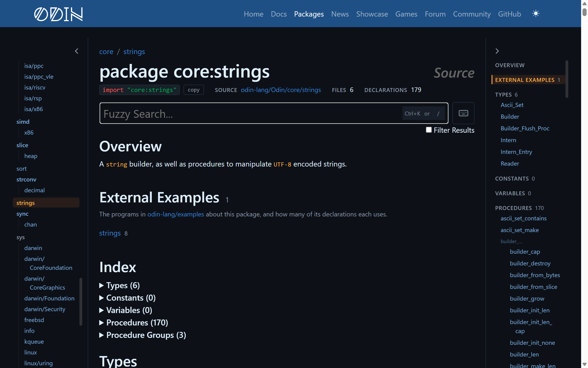Open the Home nav item

(x=253, y=14)
